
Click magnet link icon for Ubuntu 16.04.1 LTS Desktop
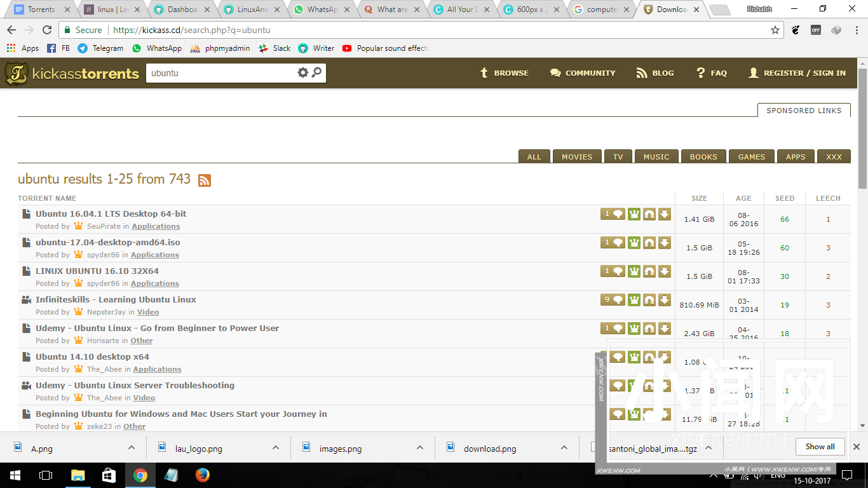pyautogui.click(x=649, y=214)
